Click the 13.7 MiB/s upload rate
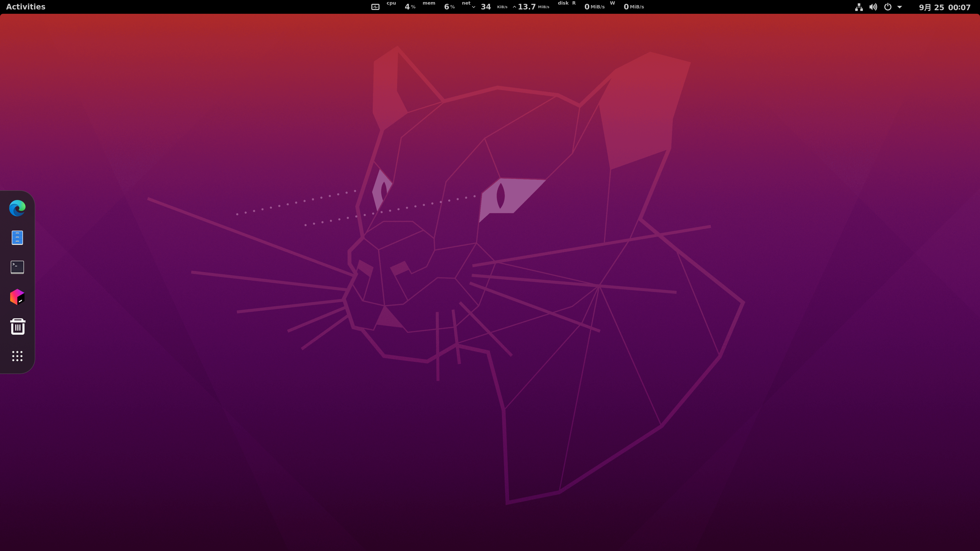 pos(527,7)
